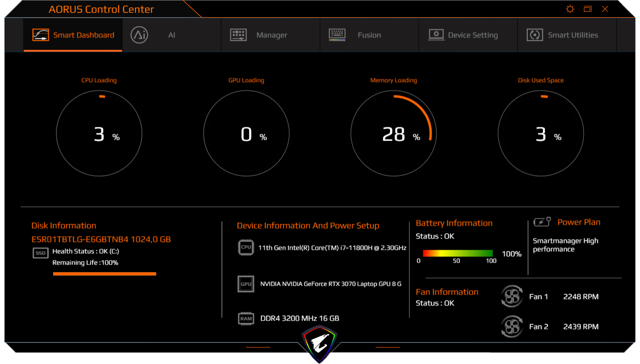Viewport: 640px width, 364px height.
Task: Click the CPU chip icon
Action: point(246,247)
